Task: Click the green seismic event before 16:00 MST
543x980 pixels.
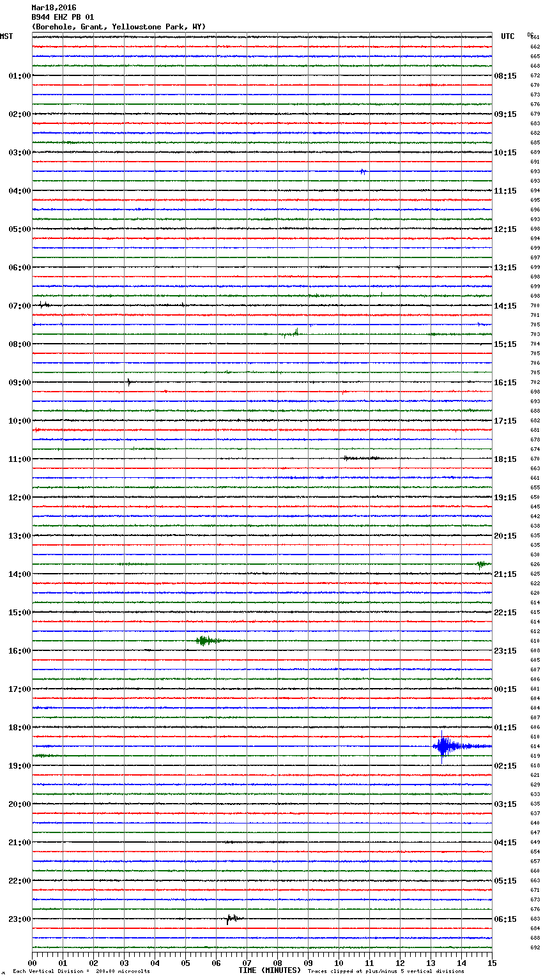Action: point(204,641)
